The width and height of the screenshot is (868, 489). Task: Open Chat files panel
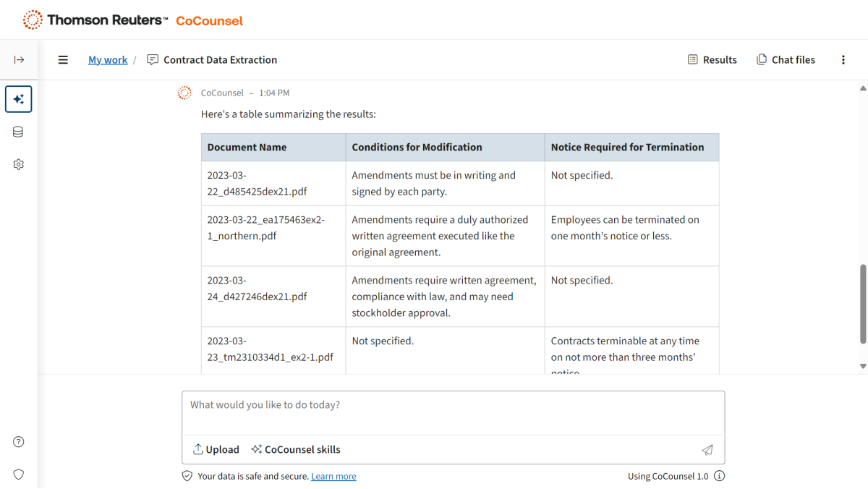(x=786, y=60)
